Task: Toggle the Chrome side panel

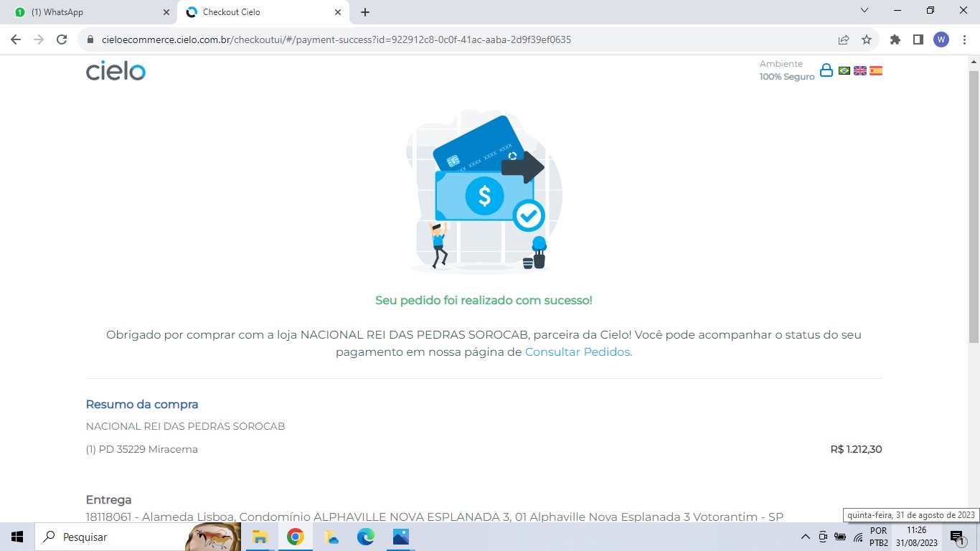Action: pyautogui.click(x=918, y=40)
